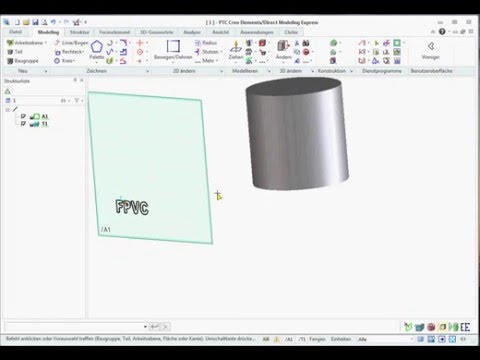This screenshot has width=480, height=360.
Task: Open the Arbeitsebene dropdown arrow
Action: coord(46,43)
